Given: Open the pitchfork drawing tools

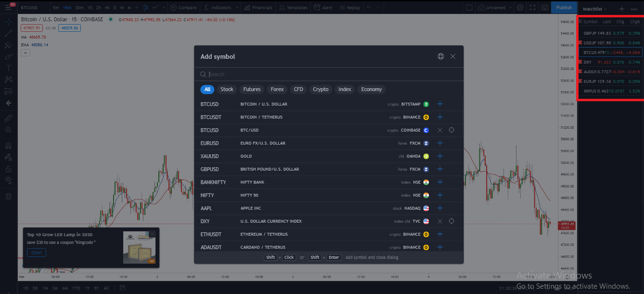Looking at the screenshot, I should click(x=8, y=45).
